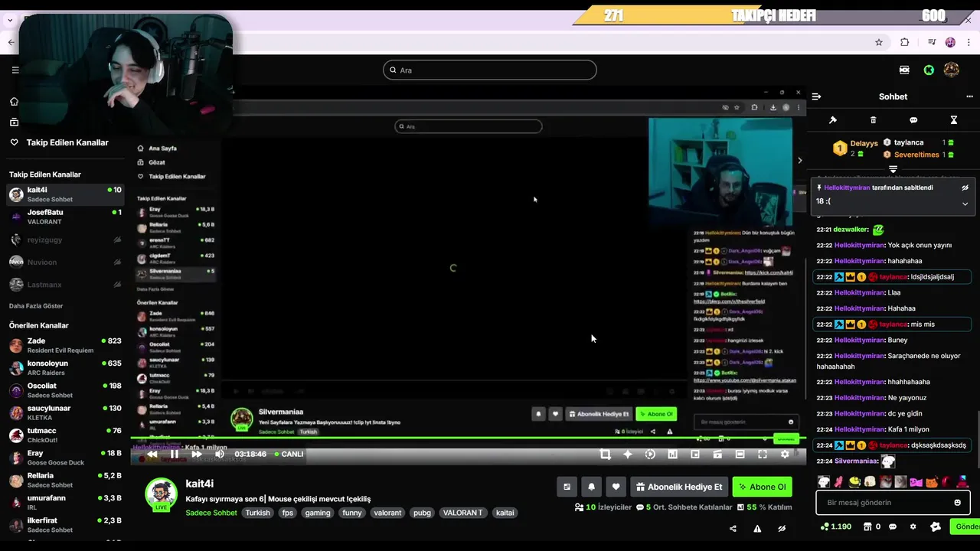Toggle follow heart for kait4i
The height and width of the screenshot is (551, 980).
pos(616,487)
